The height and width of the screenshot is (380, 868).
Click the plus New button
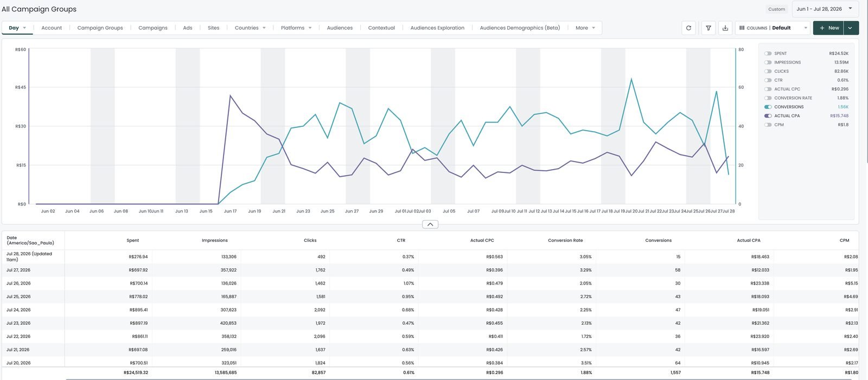828,28
